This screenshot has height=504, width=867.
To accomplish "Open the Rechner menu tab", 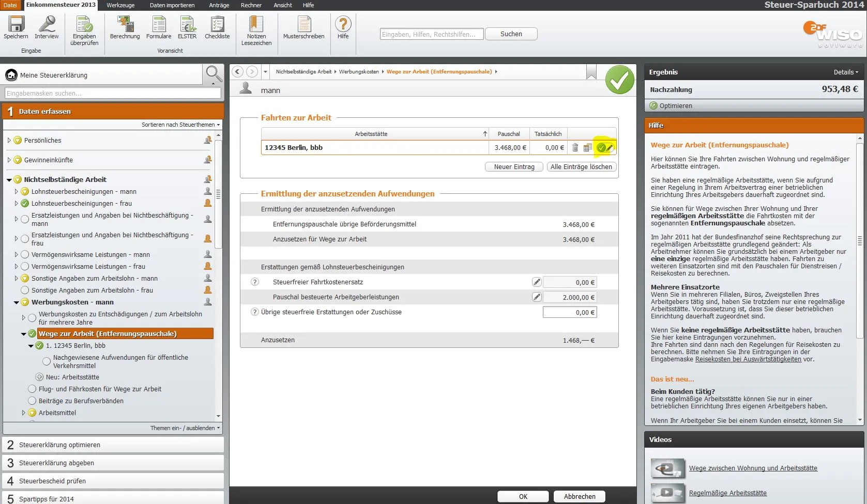I will tap(251, 5).
